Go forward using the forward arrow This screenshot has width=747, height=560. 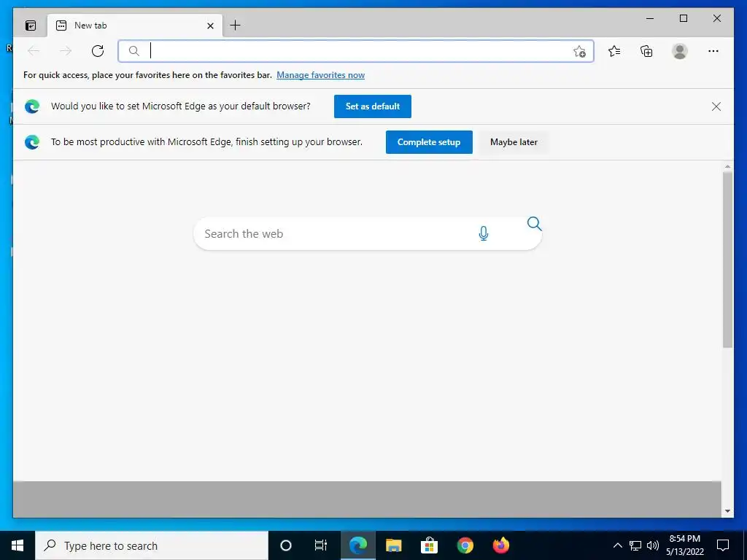click(65, 51)
